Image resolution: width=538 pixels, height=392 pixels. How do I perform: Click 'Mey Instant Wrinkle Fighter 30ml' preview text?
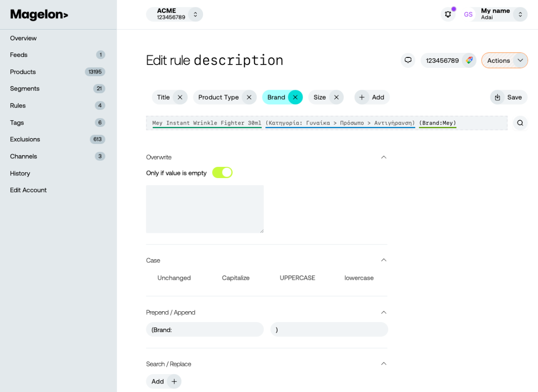(207, 123)
